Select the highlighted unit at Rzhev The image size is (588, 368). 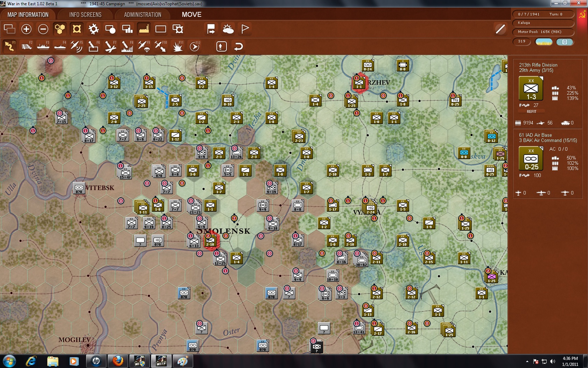click(x=359, y=83)
